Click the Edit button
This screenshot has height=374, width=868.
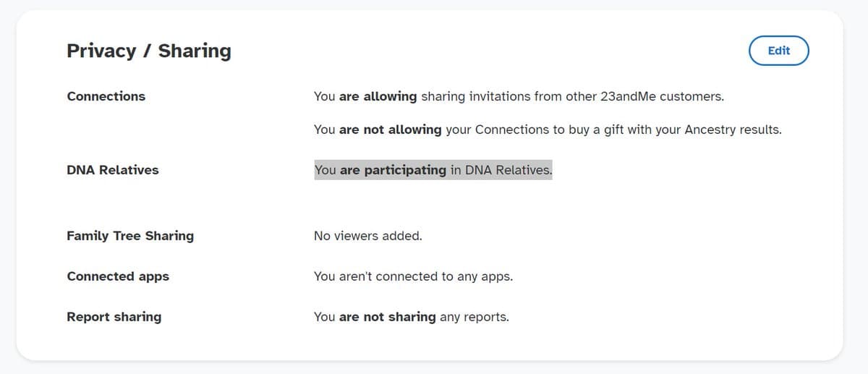click(778, 51)
